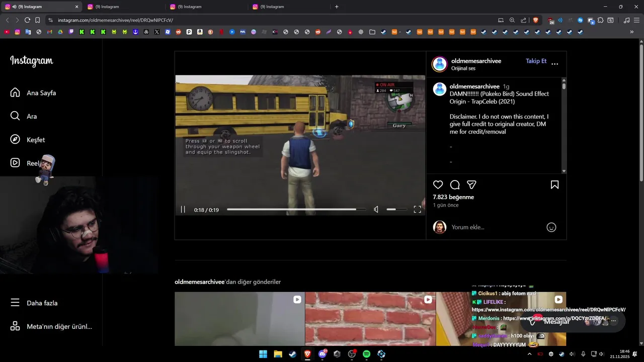
Task: Open the extensions puzzle icon
Action: (600, 20)
